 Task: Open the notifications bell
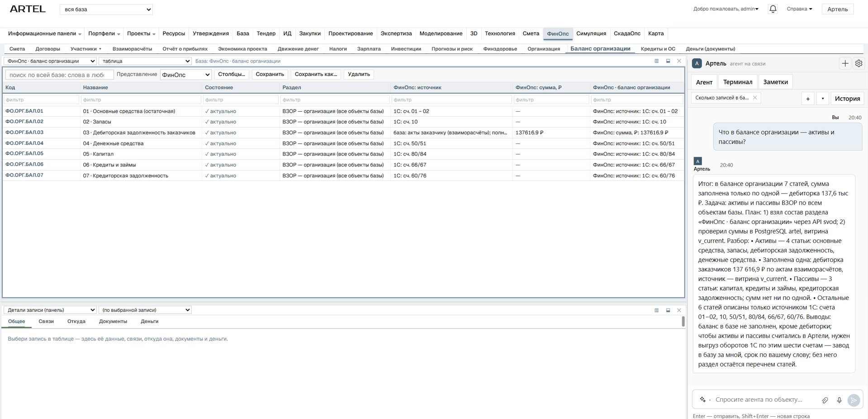coord(773,9)
